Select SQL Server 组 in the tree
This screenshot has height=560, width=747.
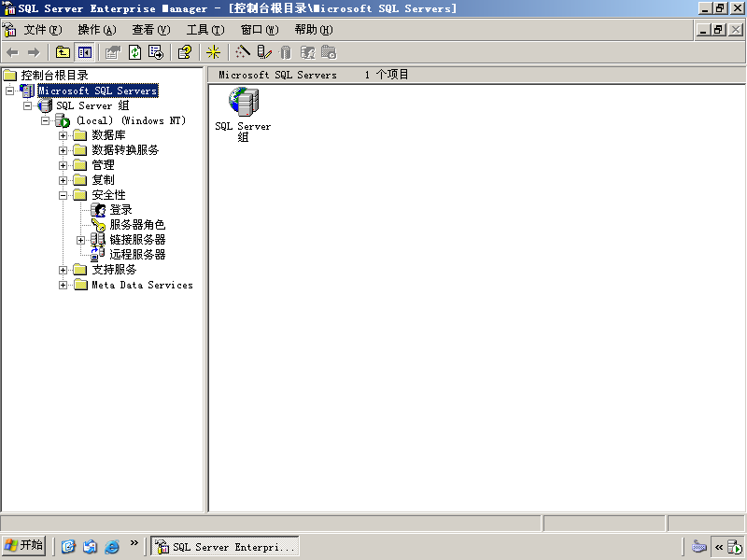92,105
